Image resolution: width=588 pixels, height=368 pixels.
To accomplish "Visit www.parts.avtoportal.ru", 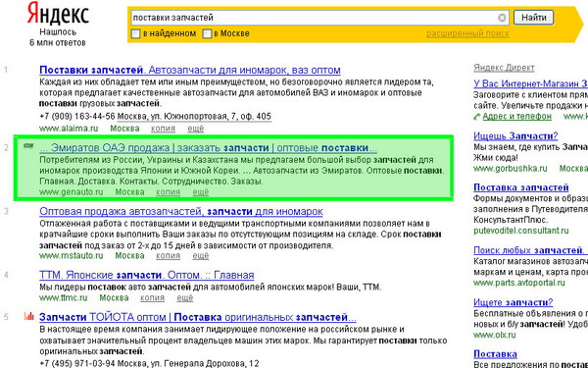I will click(x=519, y=283).
